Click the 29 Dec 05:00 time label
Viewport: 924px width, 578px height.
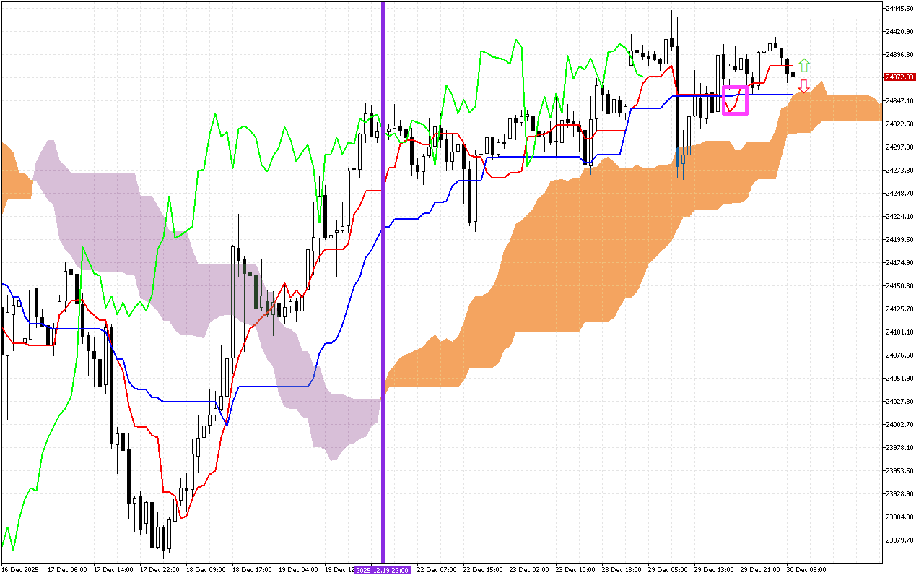[x=668, y=570]
